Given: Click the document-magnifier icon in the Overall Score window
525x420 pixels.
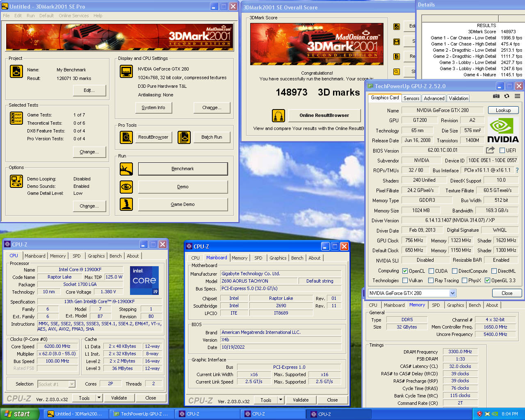Looking at the screenshot, I should tap(397, 57).
